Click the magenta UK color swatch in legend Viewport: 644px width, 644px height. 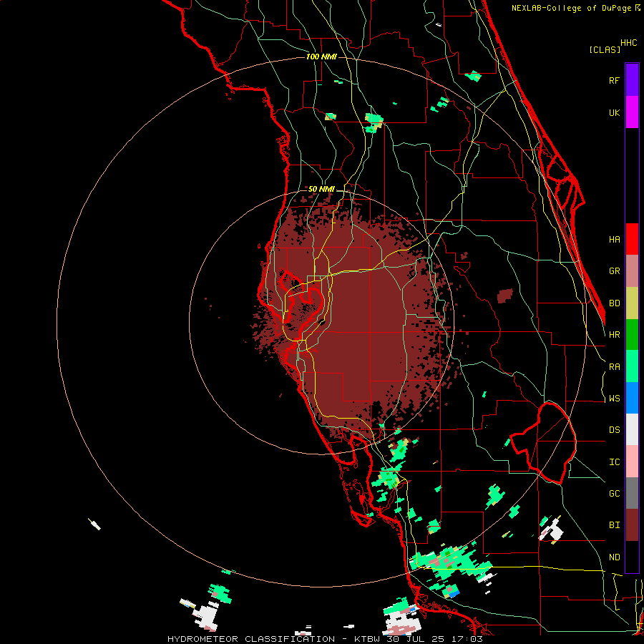pos(632,112)
